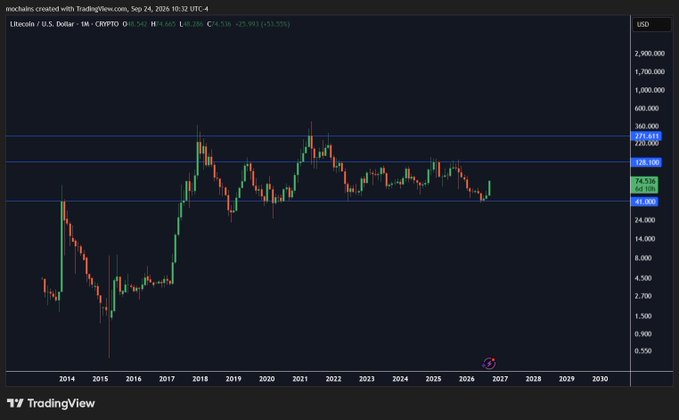Click the 1.500 price scale value
679x420 pixels.
pos(643,316)
